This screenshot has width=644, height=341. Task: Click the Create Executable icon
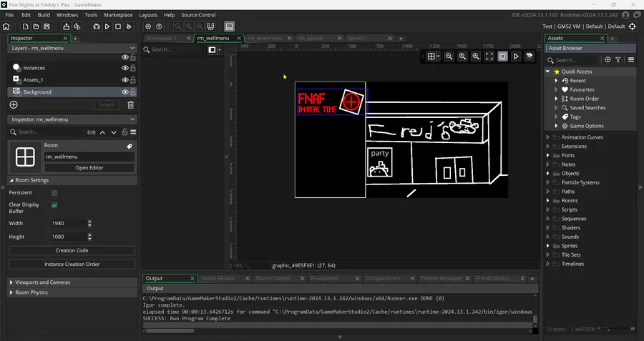[66, 26]
